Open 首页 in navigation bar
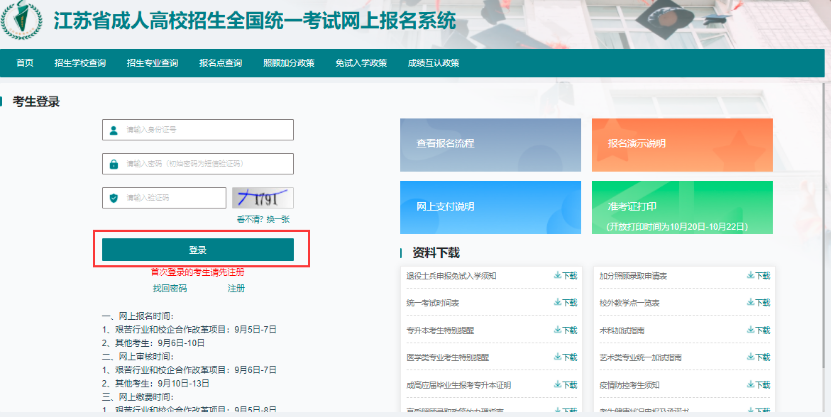The width and height of the screenshot is (831, 417). pos(25,63)
